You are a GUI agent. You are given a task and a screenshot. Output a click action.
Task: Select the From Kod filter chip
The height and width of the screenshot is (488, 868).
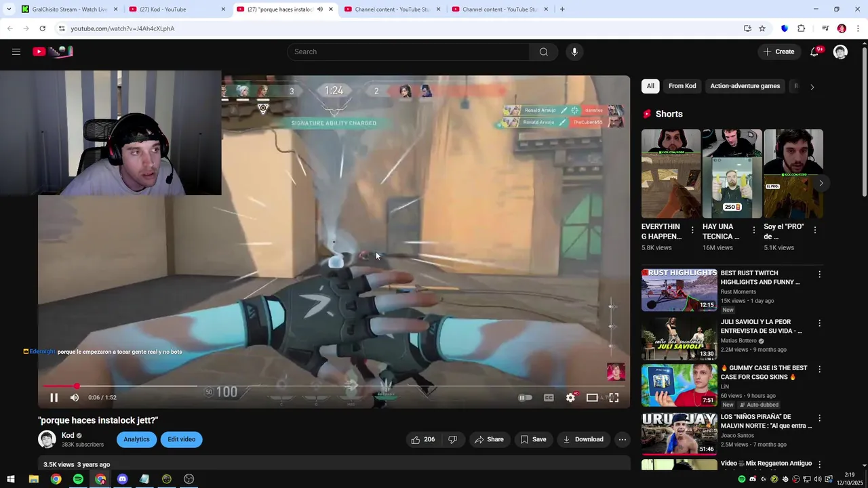click(x=682, y=86)
